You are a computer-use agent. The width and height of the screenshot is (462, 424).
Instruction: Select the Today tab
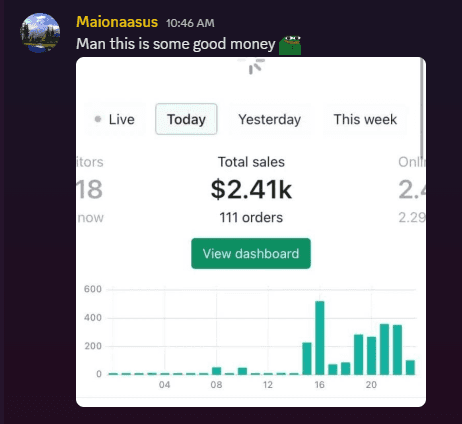coord(186,119)
